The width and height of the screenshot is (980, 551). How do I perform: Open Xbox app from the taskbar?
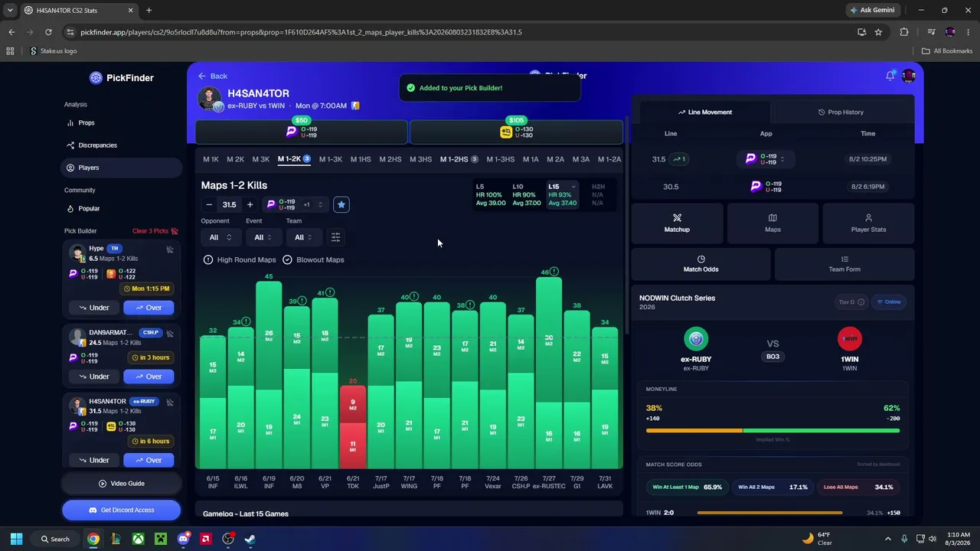coord(138,539)
